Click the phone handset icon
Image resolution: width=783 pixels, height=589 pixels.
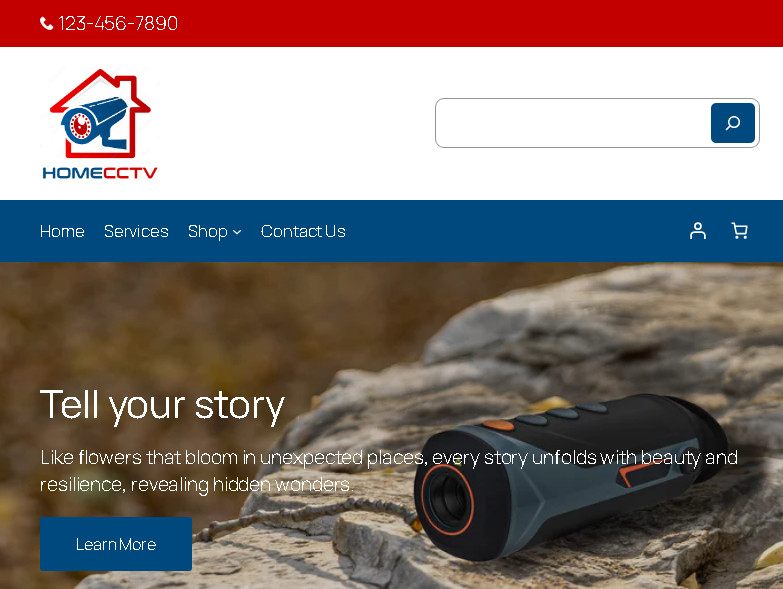coord(46,23)
